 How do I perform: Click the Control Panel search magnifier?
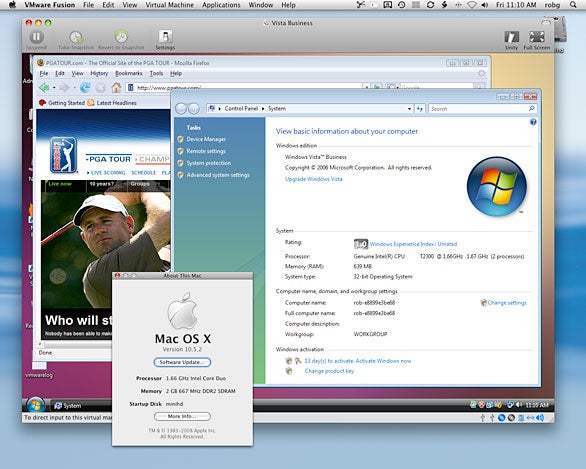(x=531, y=108)
